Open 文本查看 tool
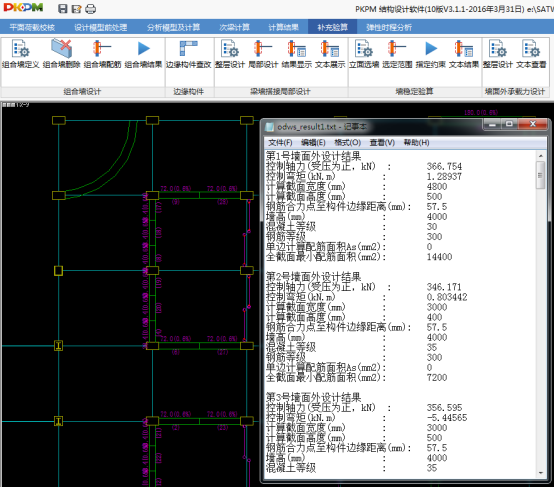 (531, 54)
